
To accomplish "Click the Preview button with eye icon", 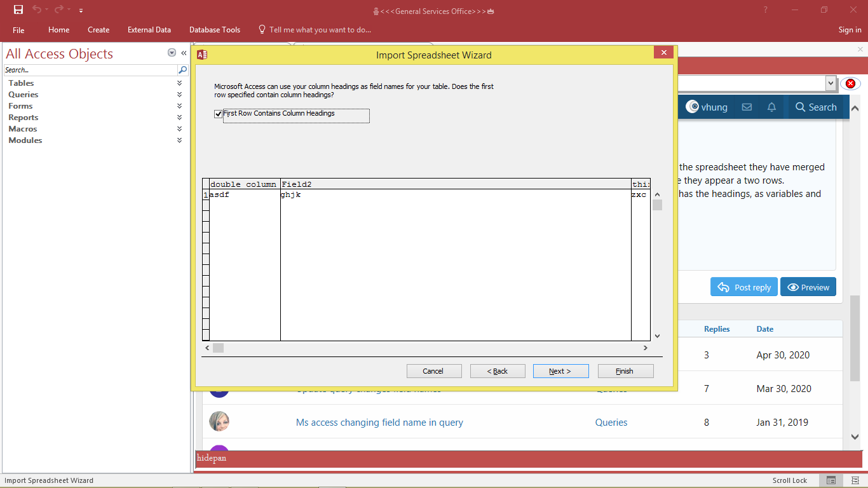I will click(808, 287).
